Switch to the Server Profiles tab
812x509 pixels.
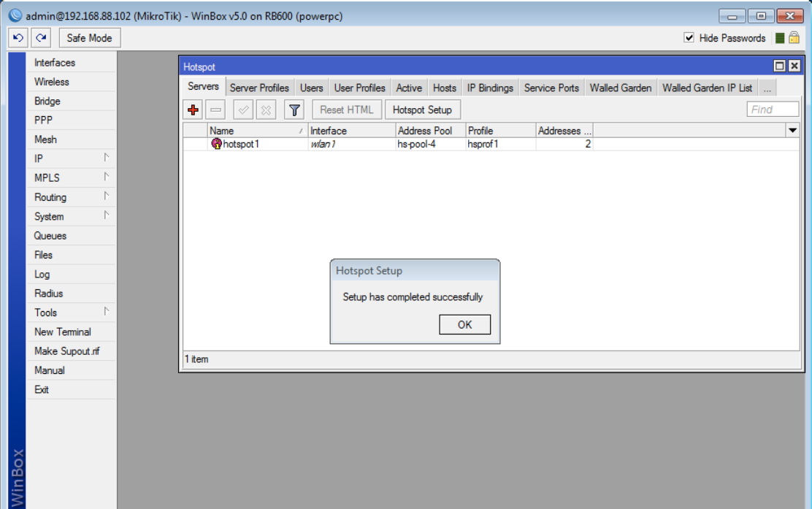click(259, 88)
